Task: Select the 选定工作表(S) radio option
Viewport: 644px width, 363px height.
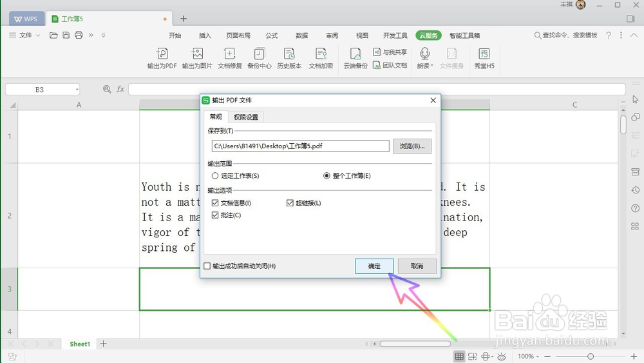Action: 215,176
